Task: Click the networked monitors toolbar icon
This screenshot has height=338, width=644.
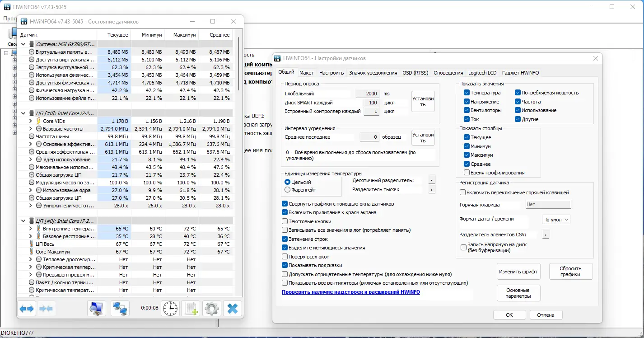Action: (x=120, y=309)
